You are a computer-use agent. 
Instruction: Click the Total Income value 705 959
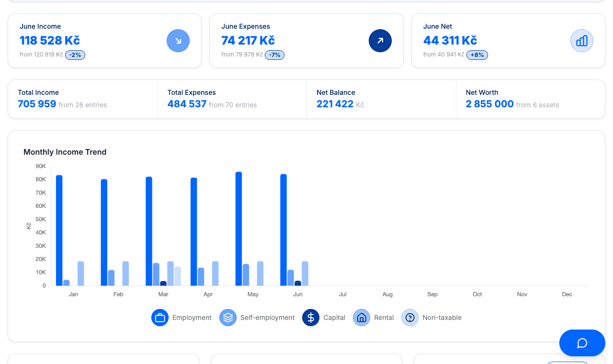coord(37,104)
